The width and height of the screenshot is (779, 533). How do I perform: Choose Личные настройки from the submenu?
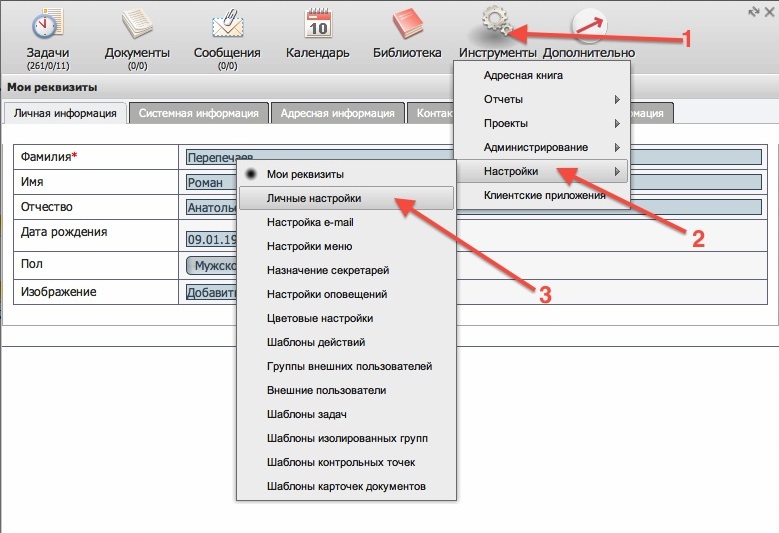pos(314,199)
